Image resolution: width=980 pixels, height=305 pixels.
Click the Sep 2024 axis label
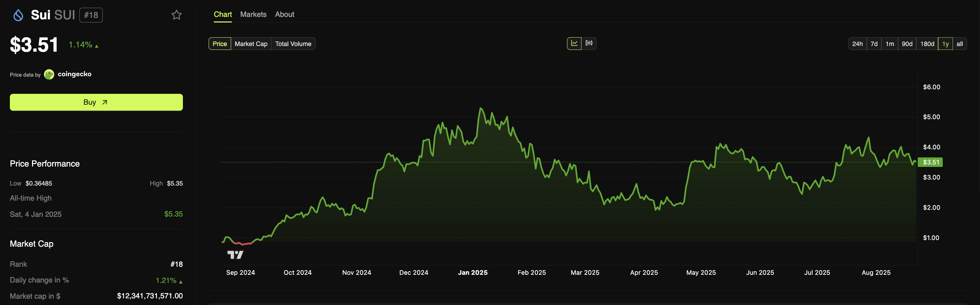[x=241, y=272]
